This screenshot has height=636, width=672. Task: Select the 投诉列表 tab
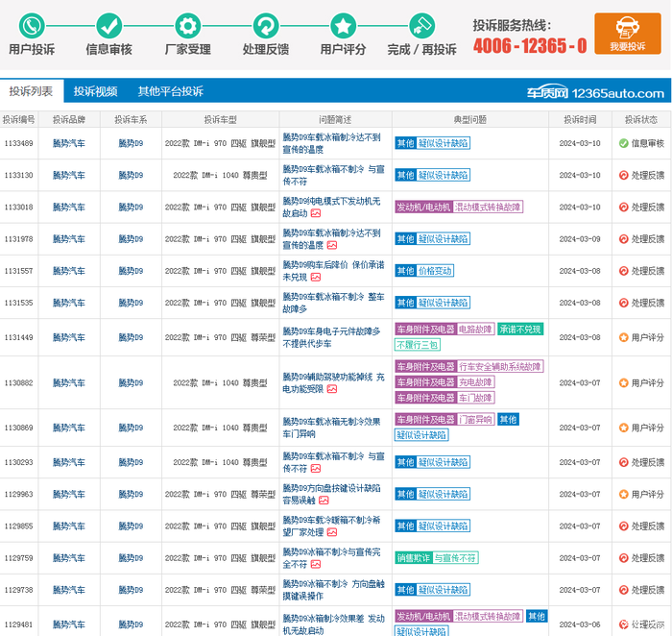31,91
